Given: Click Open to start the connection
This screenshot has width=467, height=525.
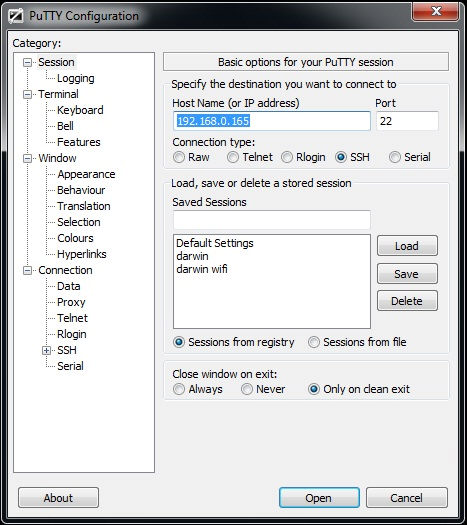Looking at the screenshot, I should pos(319,498).
